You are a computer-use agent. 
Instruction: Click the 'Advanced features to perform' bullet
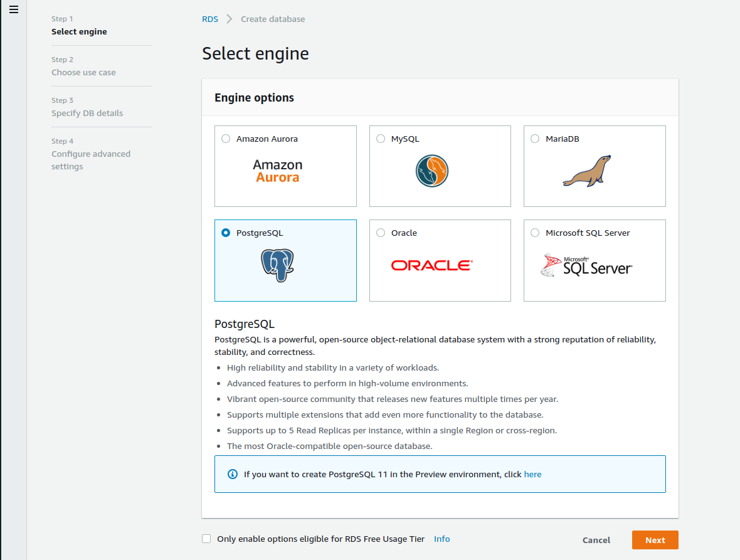[x=348, y=383]
